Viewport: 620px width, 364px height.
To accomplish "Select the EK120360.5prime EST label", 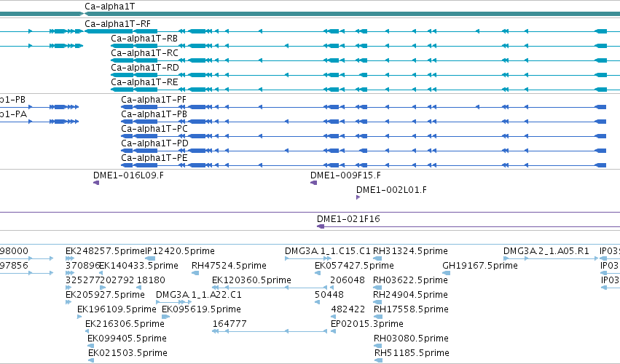I will pyautogui.click(x=251, y=280).
